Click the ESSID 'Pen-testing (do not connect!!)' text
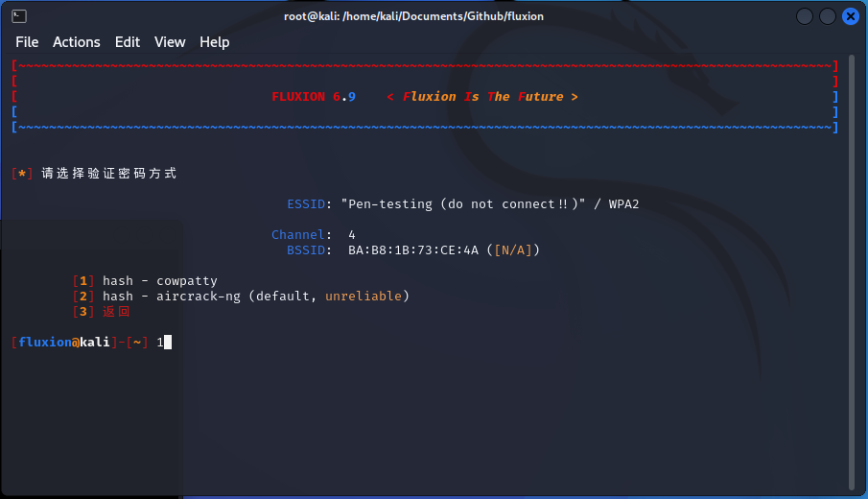This screenshot has height=499, width=868. point(463,203)
